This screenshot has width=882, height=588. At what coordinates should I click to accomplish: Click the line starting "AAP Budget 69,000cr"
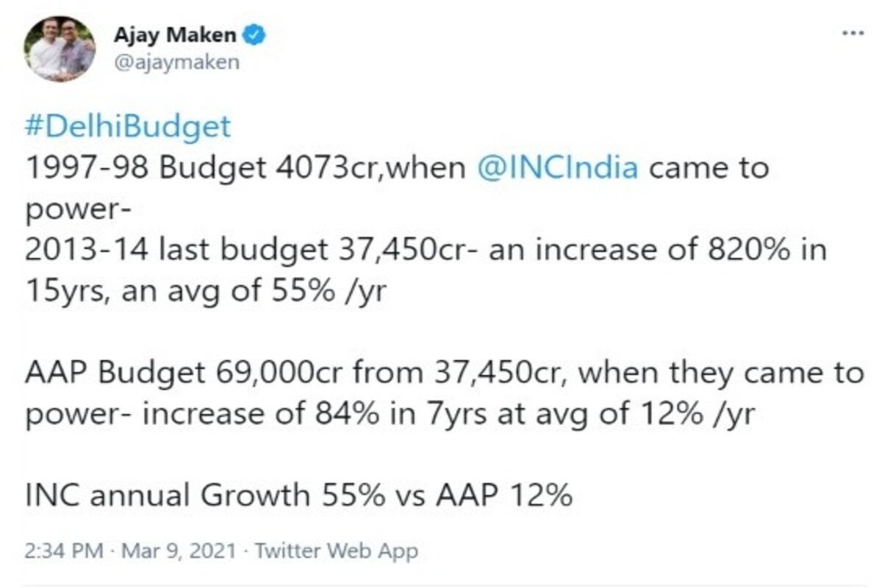coord(444,374)
